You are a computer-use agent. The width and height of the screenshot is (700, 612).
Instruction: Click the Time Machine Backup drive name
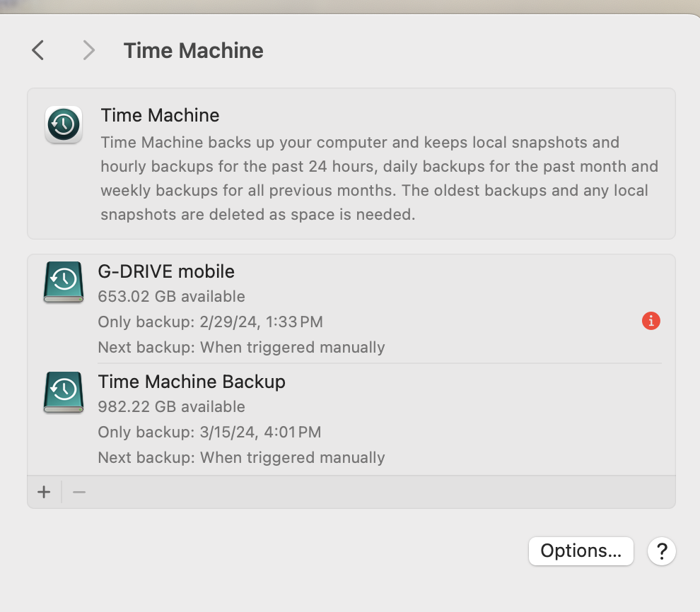coord(191,382)
